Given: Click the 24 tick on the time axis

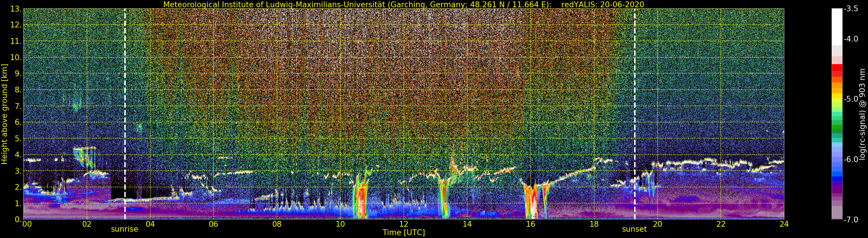Looking at the screenshot, I should pos(784,224).
